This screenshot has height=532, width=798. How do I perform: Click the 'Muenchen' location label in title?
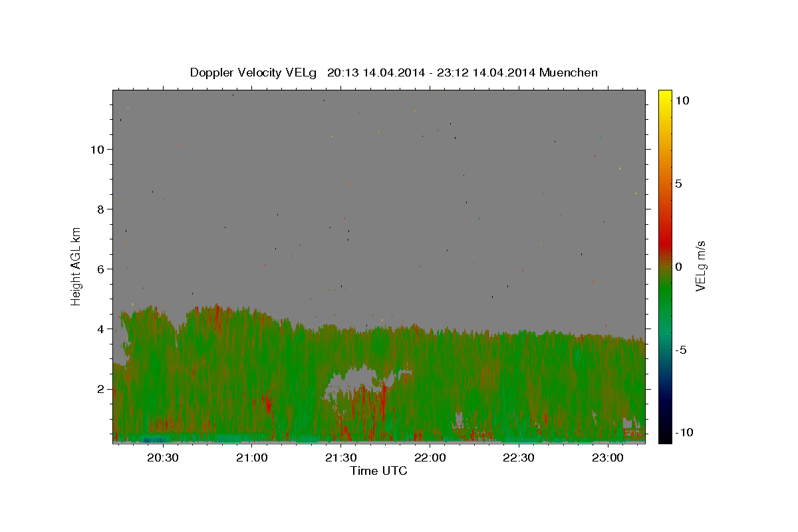569,72
